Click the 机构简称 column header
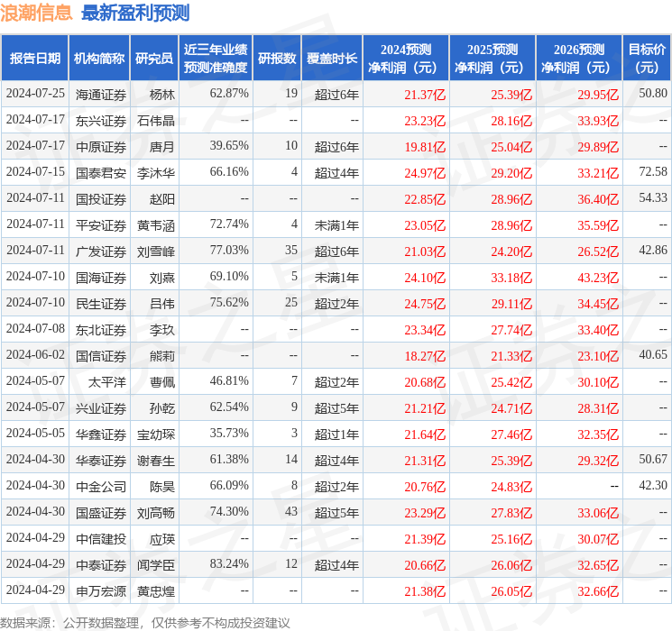 click(x=99, y=58)
